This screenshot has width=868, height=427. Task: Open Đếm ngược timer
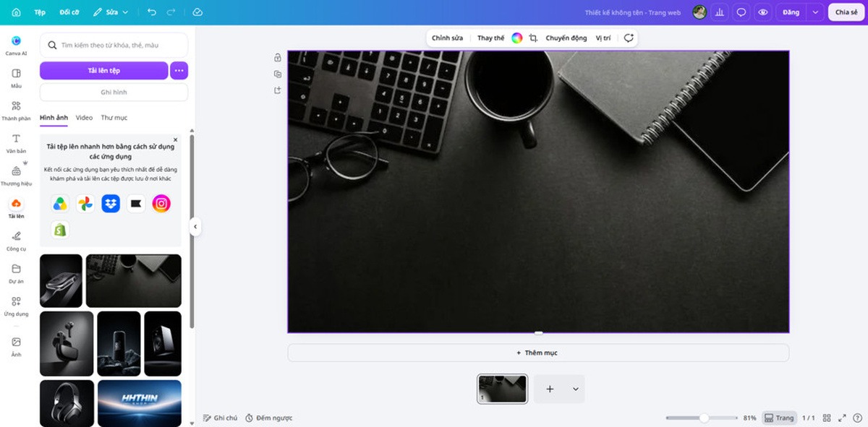click(268, 418)
